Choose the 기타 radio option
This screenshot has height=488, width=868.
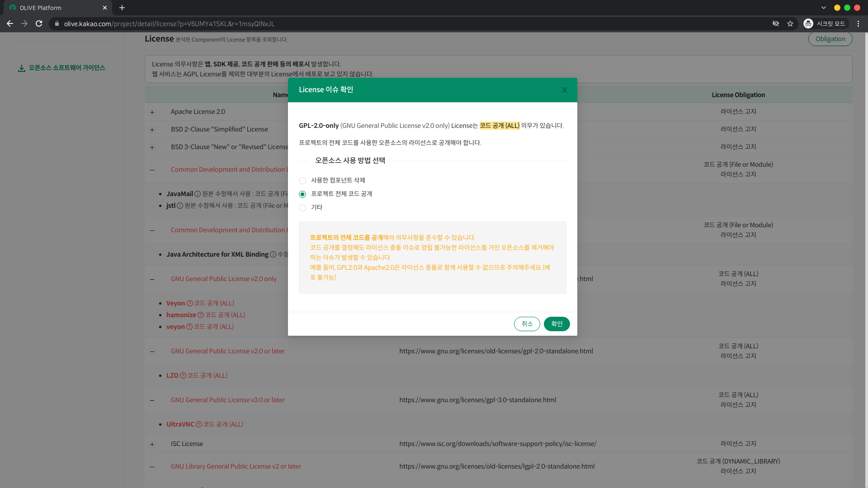302,208
